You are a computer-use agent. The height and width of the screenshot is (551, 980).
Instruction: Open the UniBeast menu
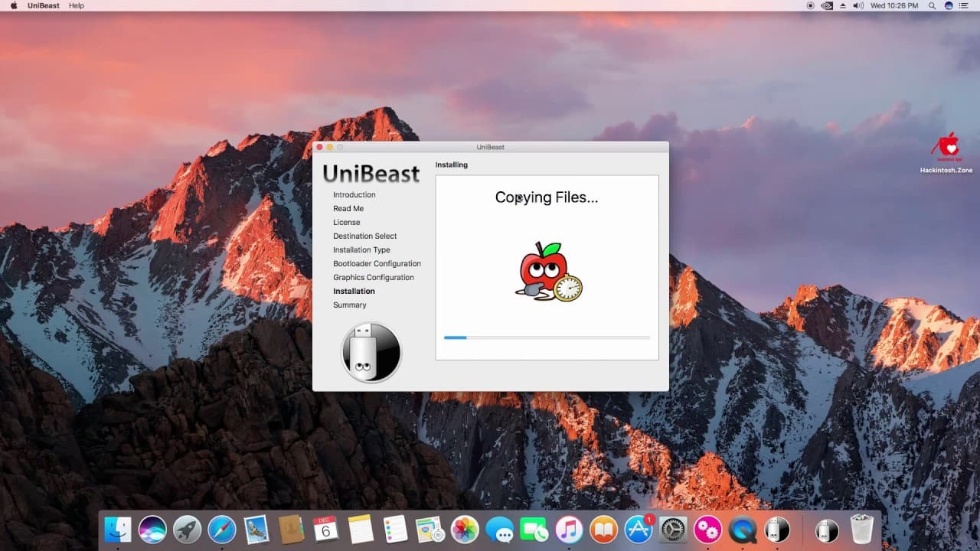coord(44,5)
